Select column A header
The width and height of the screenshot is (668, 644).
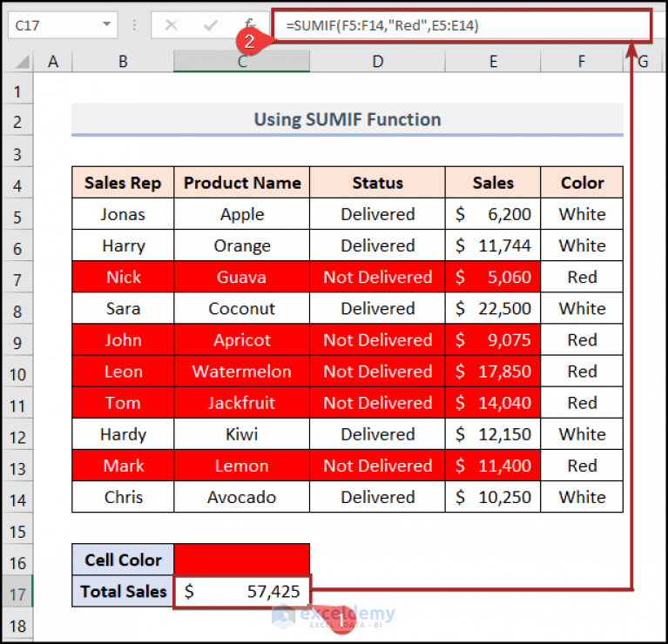53,62
